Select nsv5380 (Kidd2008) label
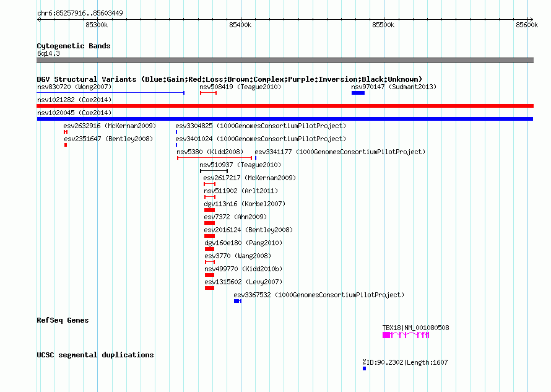551x392 pixels. point(210,152)
